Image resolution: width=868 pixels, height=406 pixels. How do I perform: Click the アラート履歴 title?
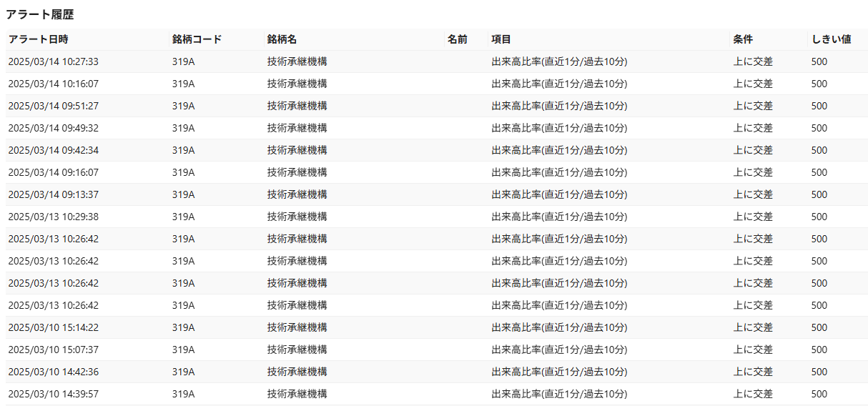pos(40,14)
